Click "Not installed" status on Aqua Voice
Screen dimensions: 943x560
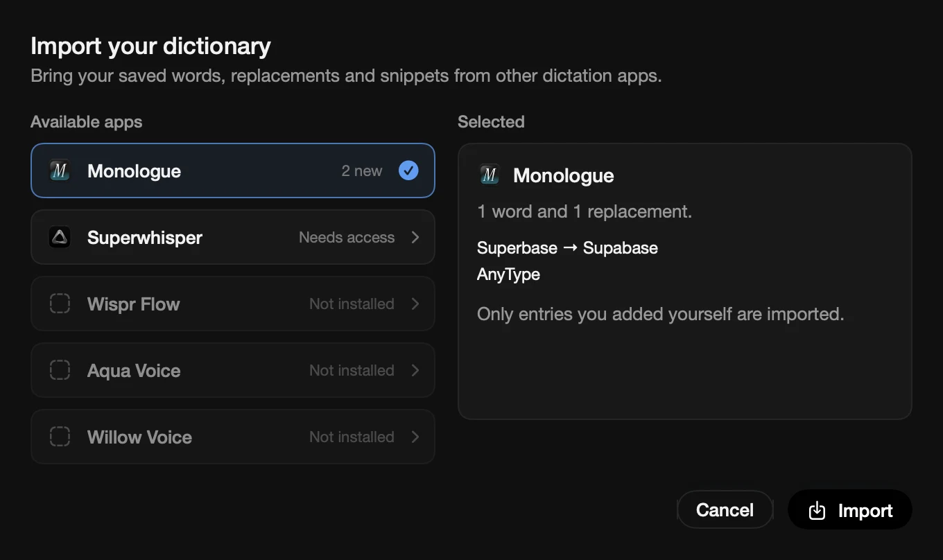click(352, 371)
